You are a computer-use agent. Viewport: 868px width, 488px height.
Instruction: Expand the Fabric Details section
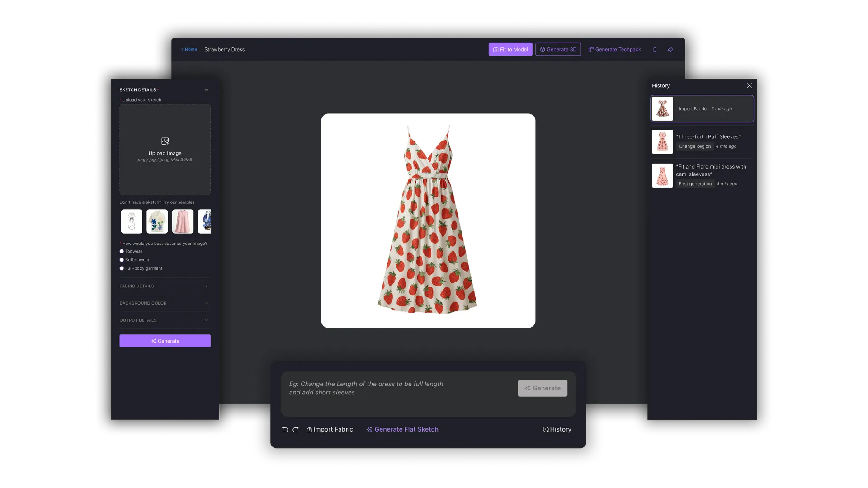click(164, 286)
